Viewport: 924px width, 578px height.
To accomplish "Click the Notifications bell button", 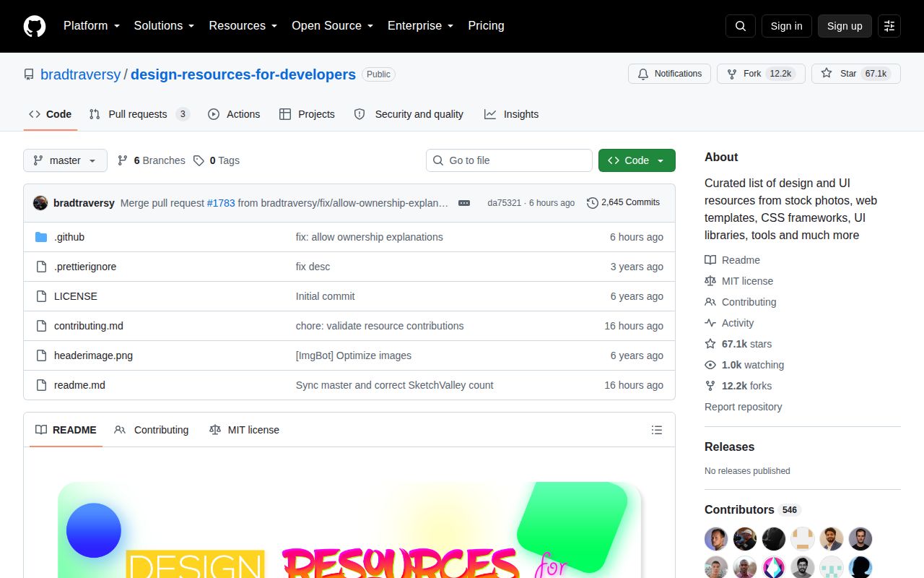I will (x=669, y=74).
